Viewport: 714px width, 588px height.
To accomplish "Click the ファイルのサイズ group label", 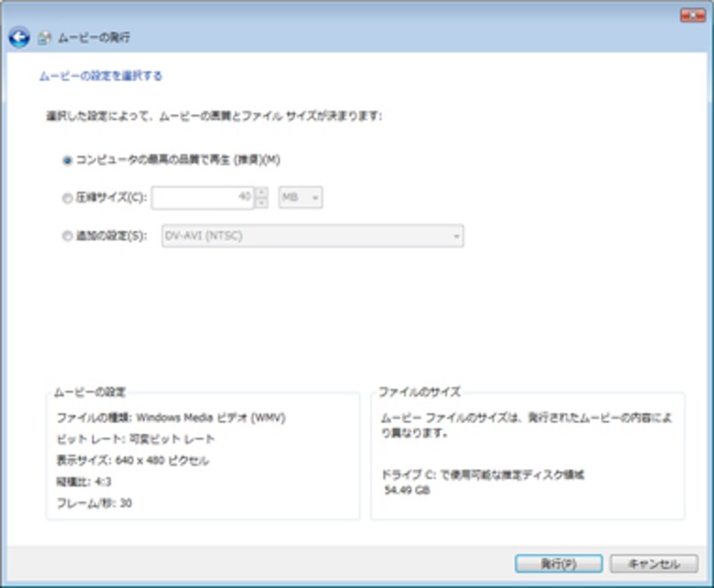I will (x=419, y=392).
